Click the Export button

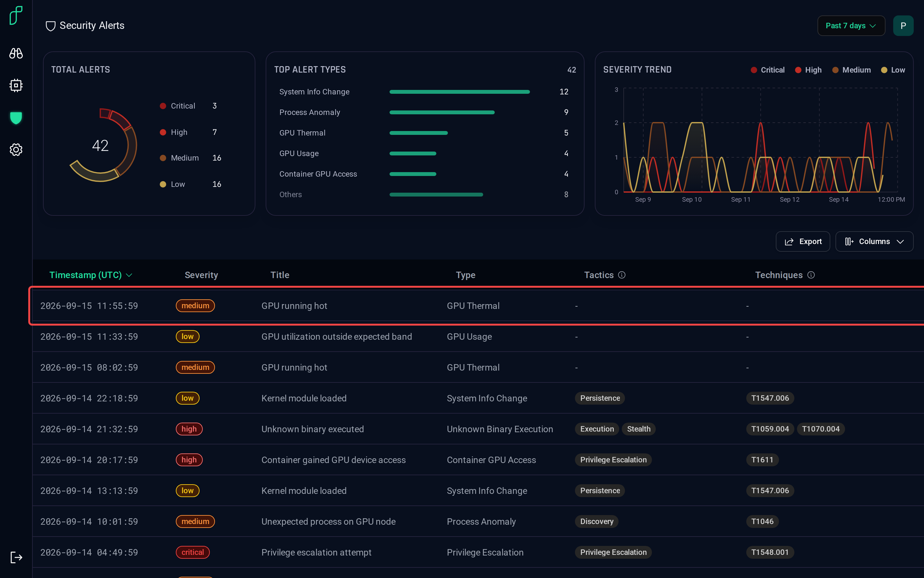point(803,241)
